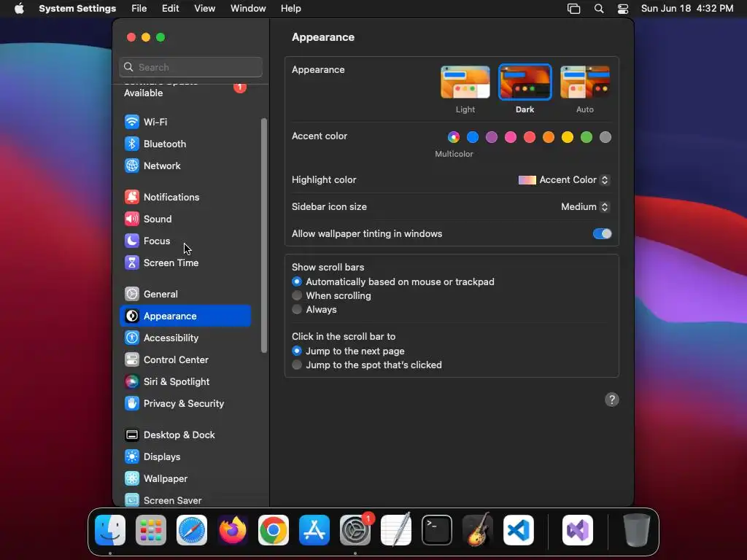Open Launchpad from the Dock
The width and height of the screenshot is (747, 560).
[x=151, y=530]
